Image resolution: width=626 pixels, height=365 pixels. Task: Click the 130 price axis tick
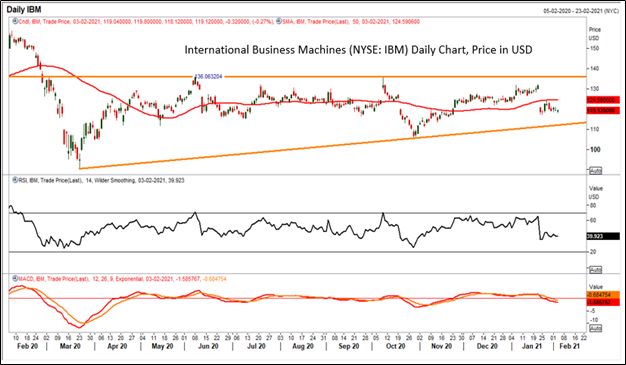(594, 89)
